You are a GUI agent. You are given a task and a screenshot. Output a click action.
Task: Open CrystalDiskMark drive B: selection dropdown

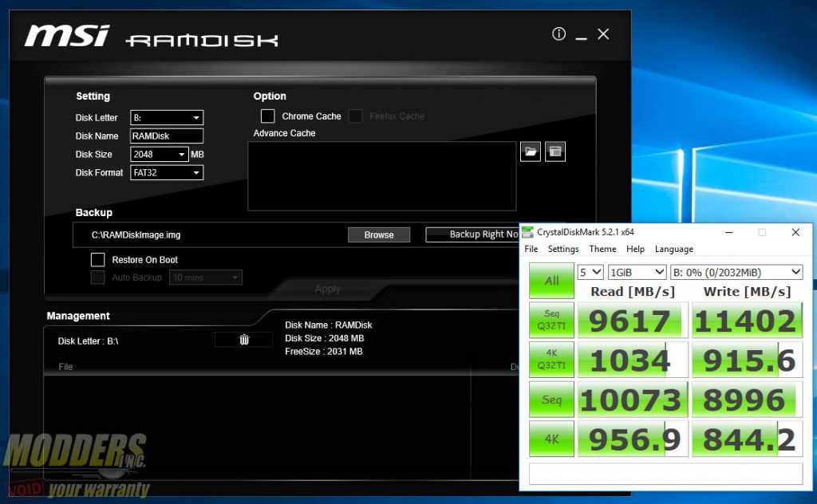[736, 272]
